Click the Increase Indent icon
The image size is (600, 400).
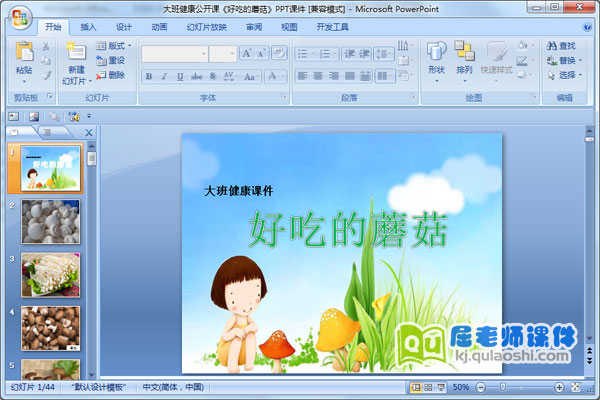coord(364,54)
